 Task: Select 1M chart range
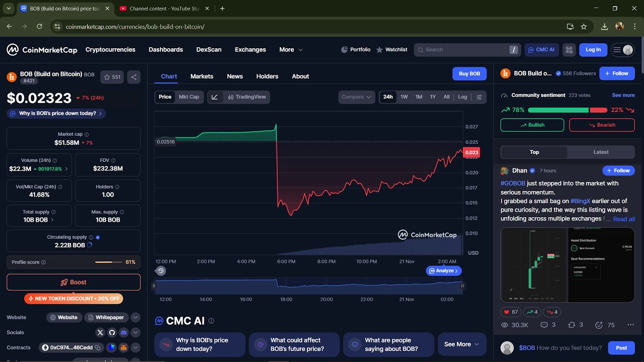coord(419,97)
